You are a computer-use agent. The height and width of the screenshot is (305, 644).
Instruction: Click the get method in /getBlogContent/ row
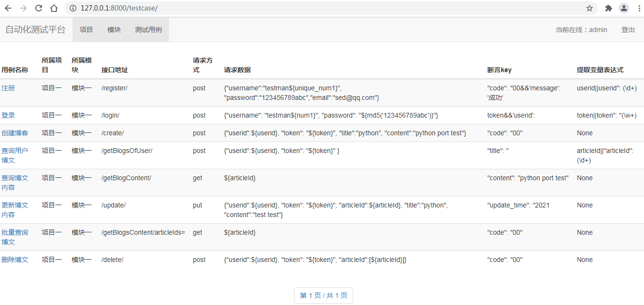pyautogui.click(x=198, y=178)
